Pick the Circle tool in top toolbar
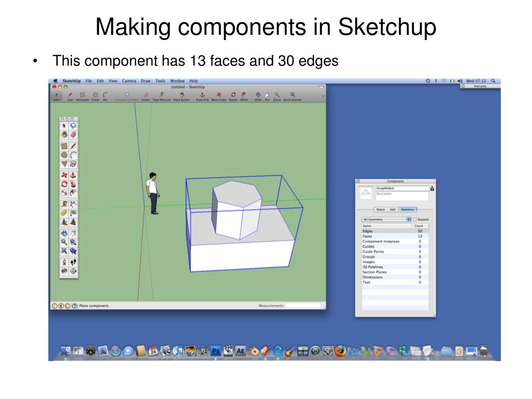 tap(96, 96)
